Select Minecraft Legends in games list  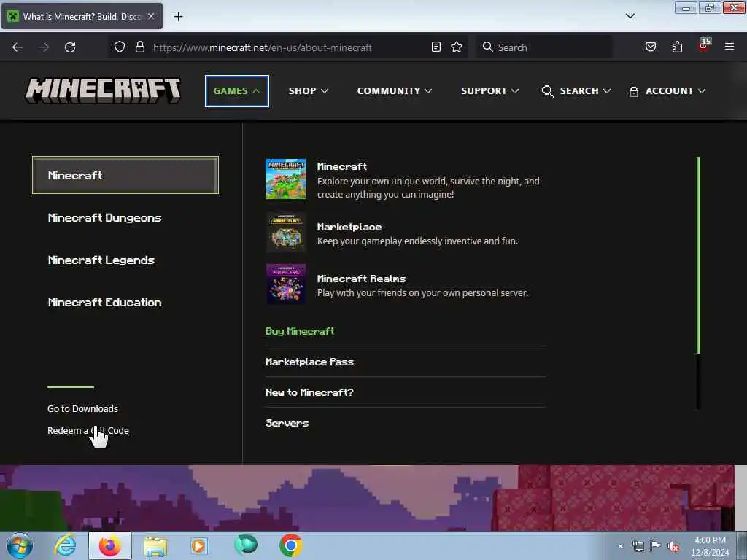pyautogui.click(x=101, y=260)
